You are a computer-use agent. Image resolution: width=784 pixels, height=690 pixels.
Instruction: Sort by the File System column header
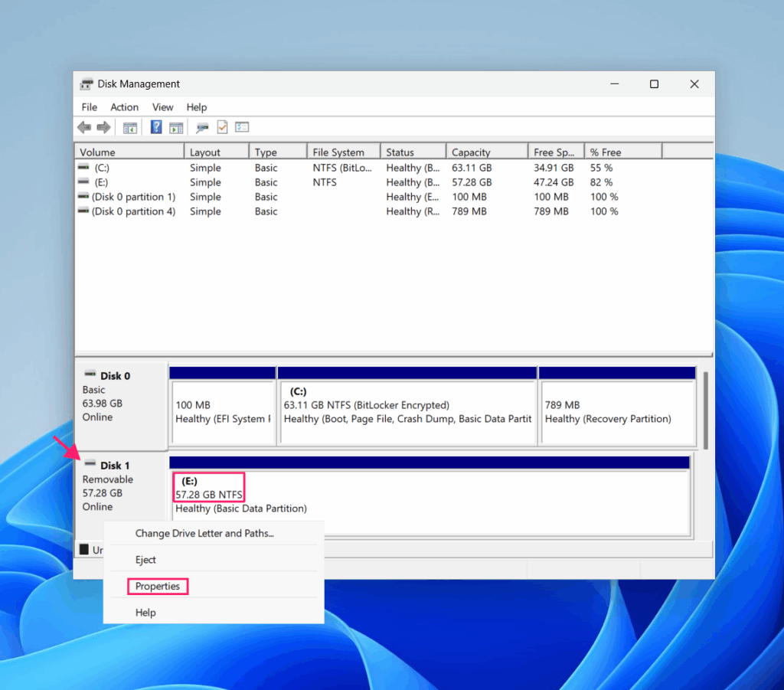pyautogui.click(x=344, y=152)
